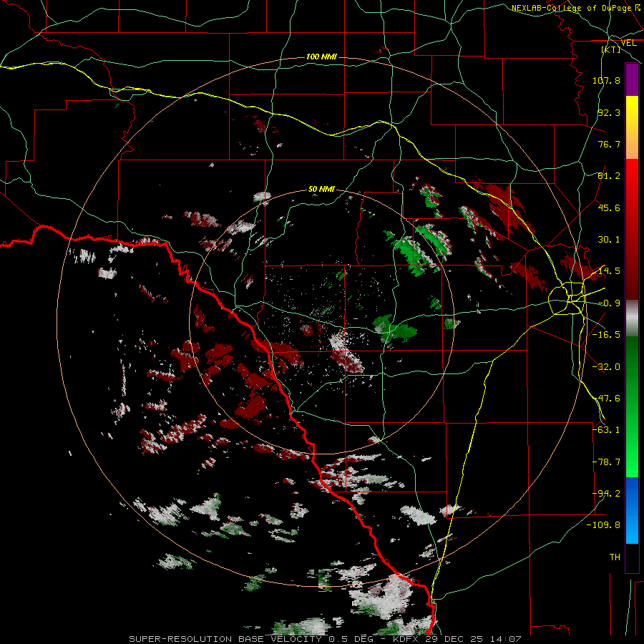The width and height of the screenshot is (644, 644).
Task: Pick the purple segment of the color bar
Action: [632, 79]
